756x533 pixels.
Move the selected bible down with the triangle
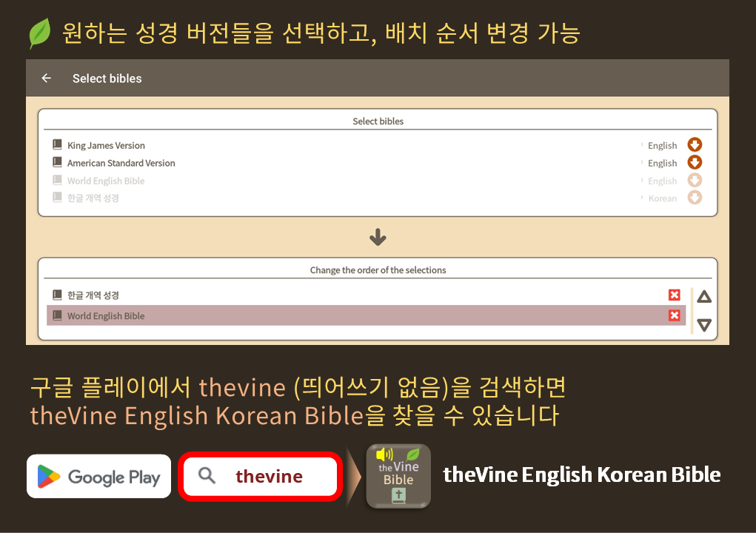(x=704, y=325)
